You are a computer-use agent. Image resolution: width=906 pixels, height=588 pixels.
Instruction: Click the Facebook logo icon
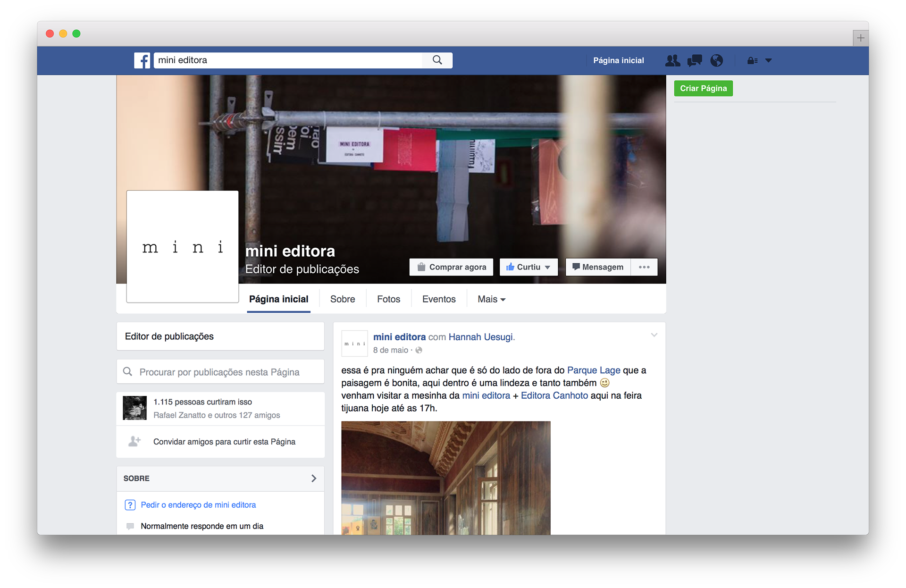click(x=142, y=60)
